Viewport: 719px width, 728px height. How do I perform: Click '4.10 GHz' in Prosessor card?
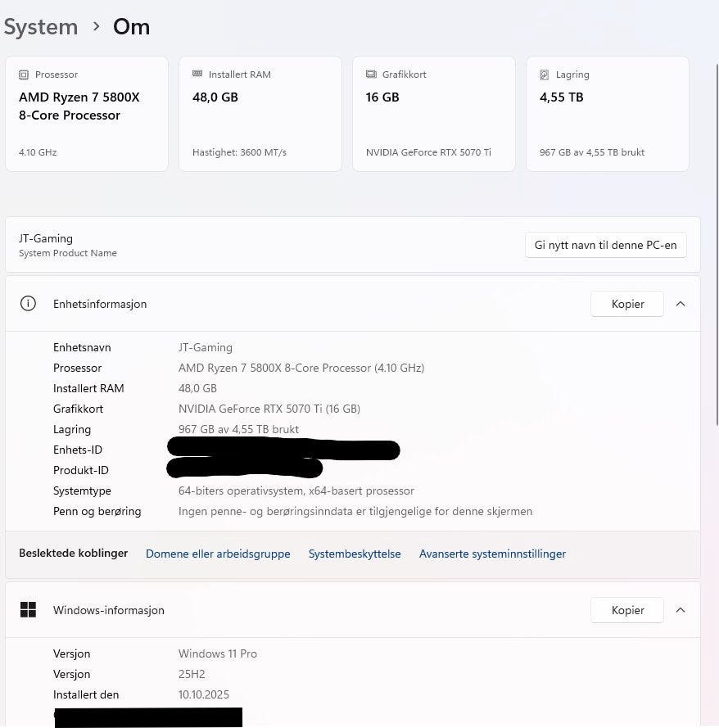38,152
